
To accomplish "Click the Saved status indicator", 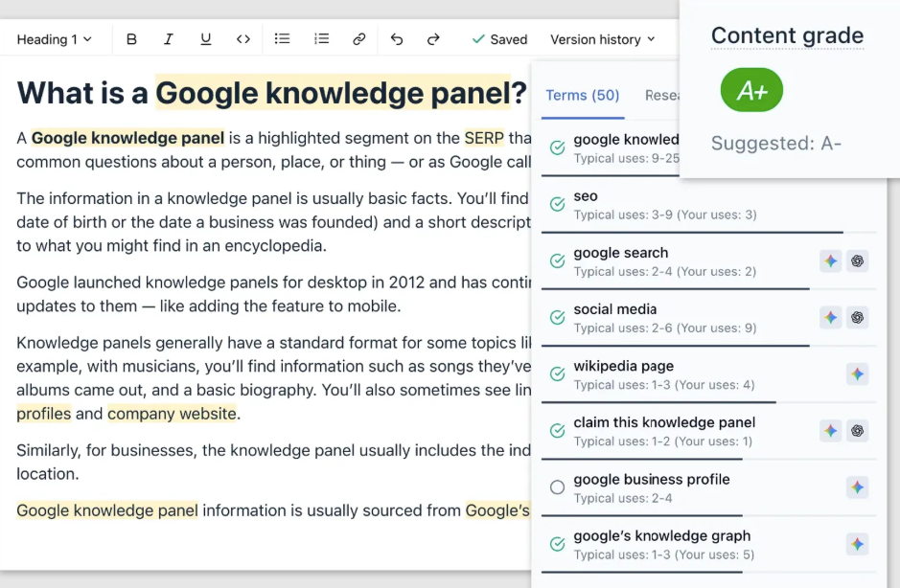I will click(499, 39).
